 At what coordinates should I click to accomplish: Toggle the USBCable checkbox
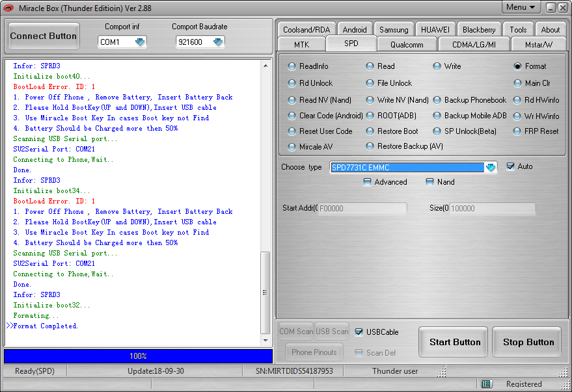click(359, 332)
